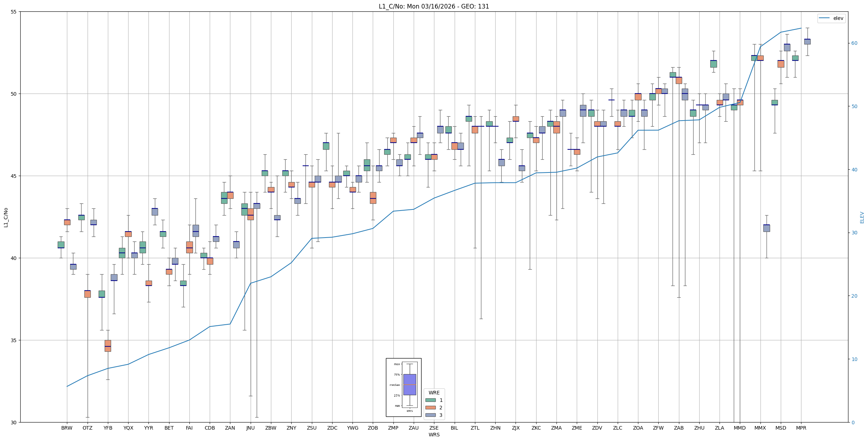Click the rotated L1_C/No left axis title
This screenshot has height=441, width=868.
pyautogui.click(x=6, y=217)
